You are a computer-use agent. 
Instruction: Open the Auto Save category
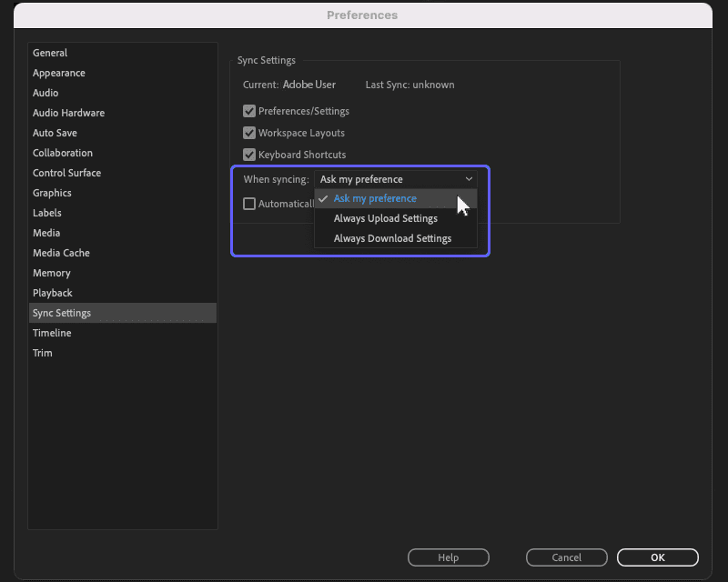coord(55,133)
